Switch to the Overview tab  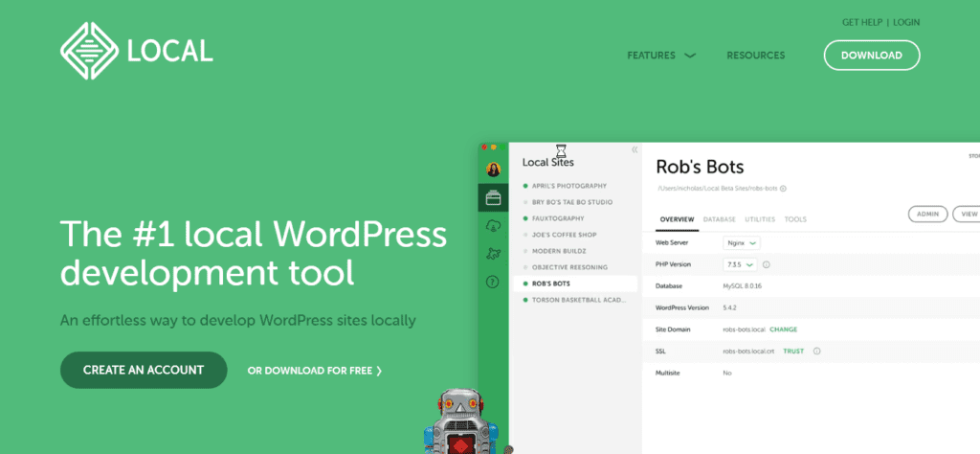pyautogui.click(x=677, y=219)
